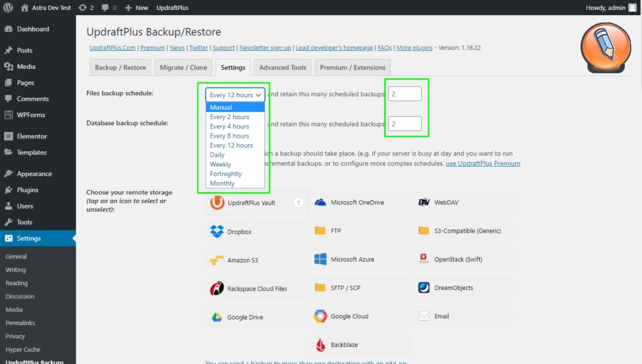The height and width of the screenshot is (364, 642).
Task: Open the Twitter link
Action: (199, 48)
